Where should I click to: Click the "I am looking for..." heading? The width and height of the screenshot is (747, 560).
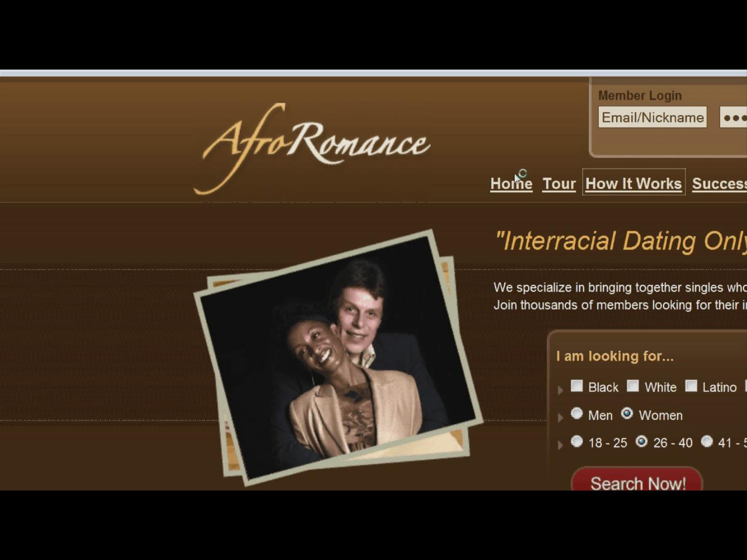615,356
